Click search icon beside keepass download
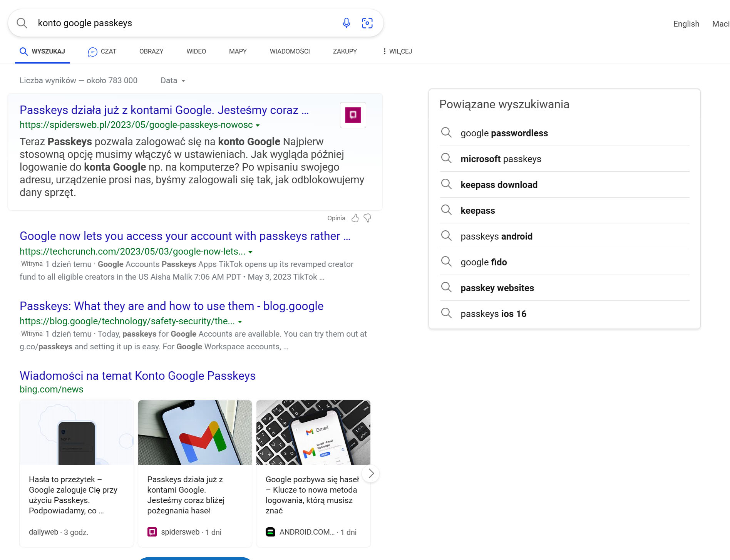This screenshot has width=730, height=560. coord(446,184)
